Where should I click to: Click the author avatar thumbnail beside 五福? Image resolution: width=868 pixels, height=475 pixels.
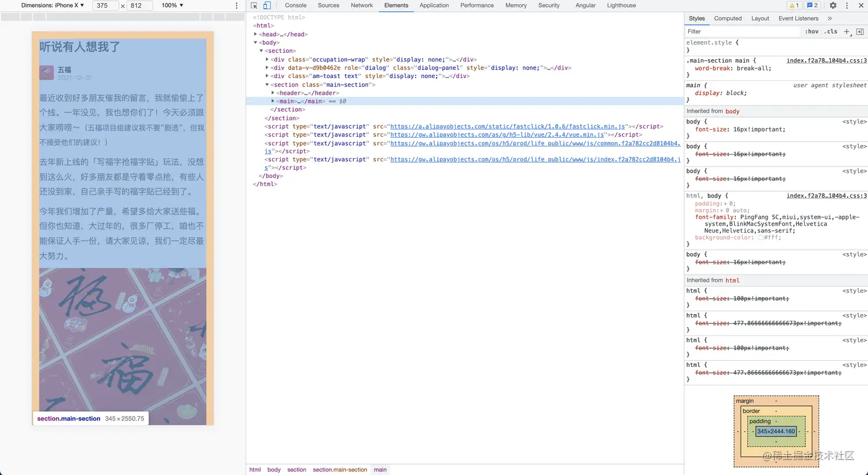coord(46,73)
